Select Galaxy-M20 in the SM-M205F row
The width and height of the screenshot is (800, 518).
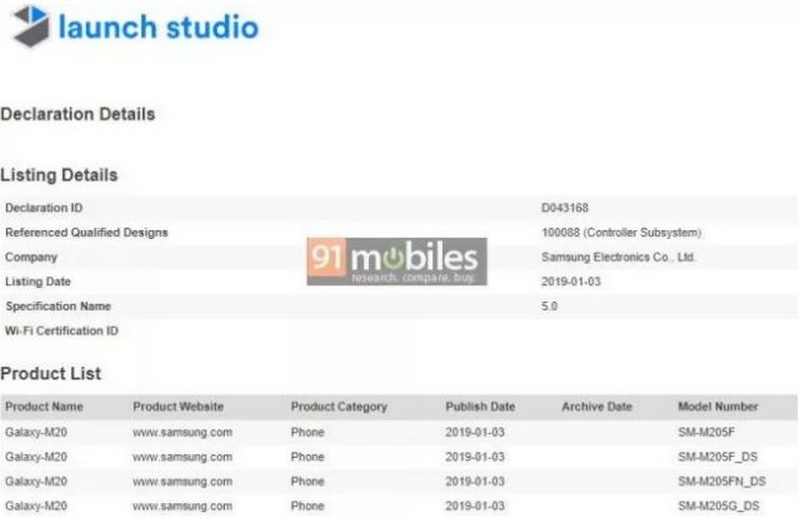36,432
